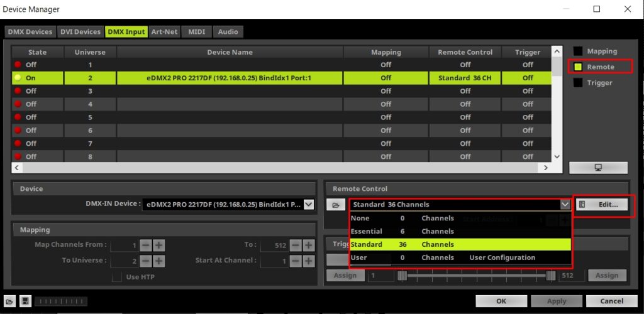Select User Configuration option
Viewport: 644px width, 314px height.
point(460,257)
